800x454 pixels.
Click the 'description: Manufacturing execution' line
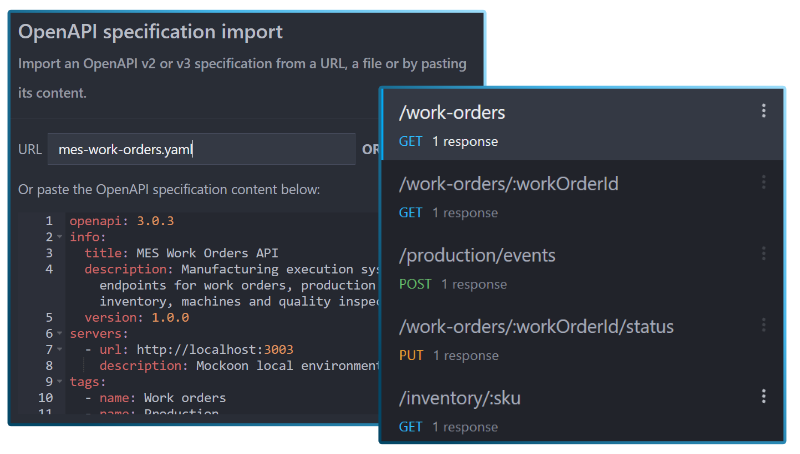click(232, 269)
